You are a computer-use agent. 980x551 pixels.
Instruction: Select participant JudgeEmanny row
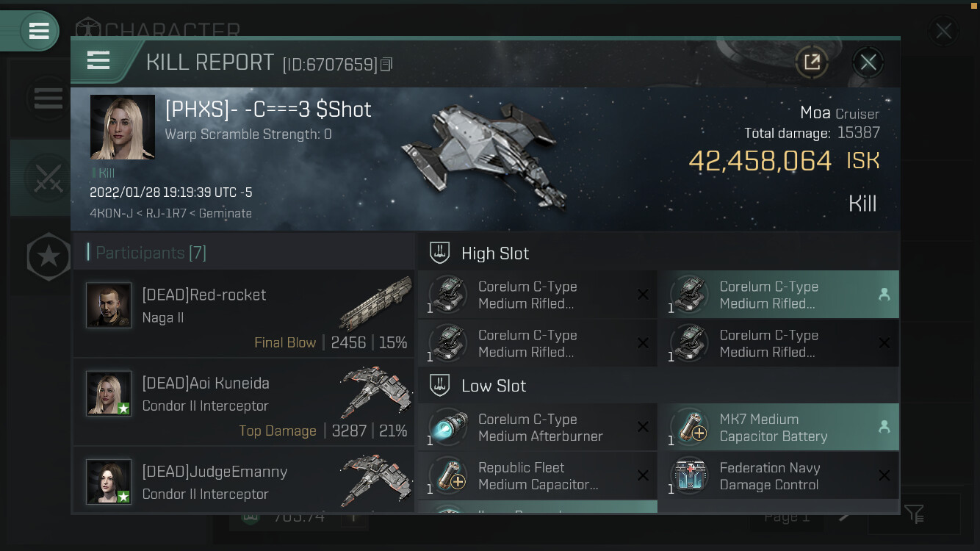(244, 481)
